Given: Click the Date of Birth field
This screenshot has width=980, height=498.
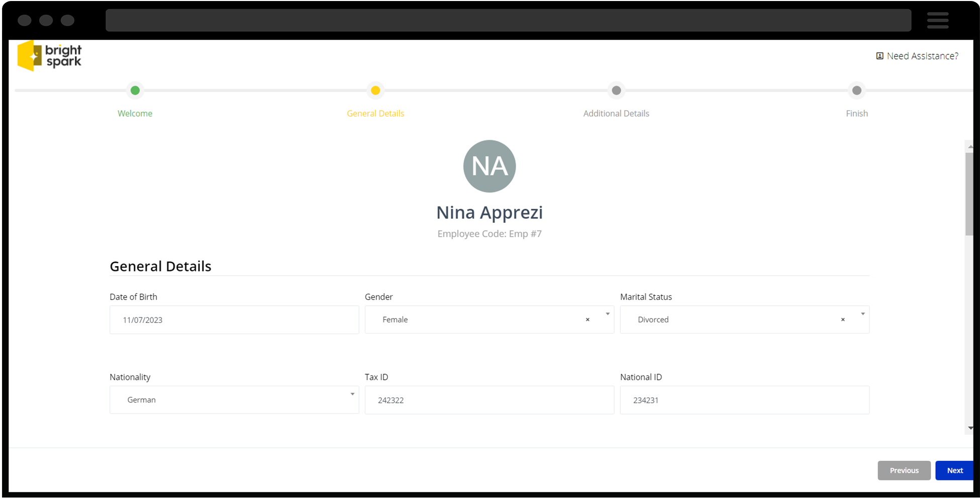Looking at the screenshot, I should click(x=234, y=320).
